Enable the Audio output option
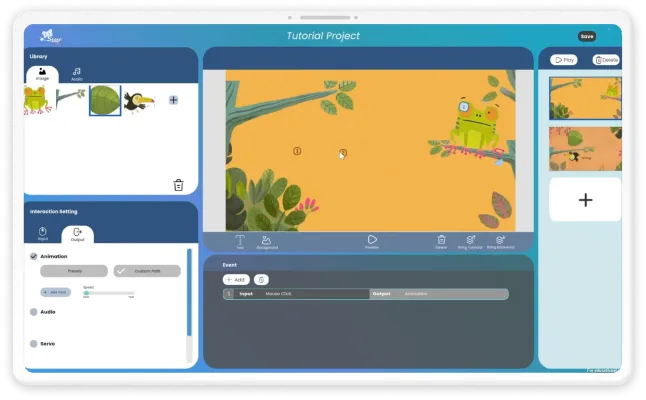646x400 pixels. 34,312
